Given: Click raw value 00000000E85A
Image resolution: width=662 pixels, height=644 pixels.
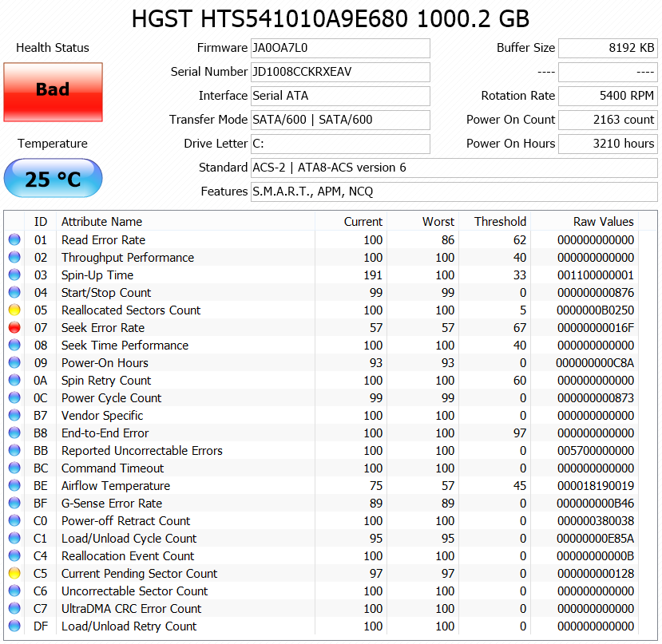Looking at the screenshot, I should [x=595, y=539].
